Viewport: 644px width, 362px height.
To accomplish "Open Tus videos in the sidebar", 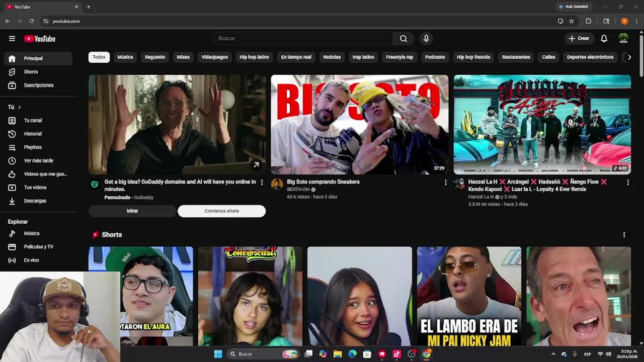I will pos(39,188).
